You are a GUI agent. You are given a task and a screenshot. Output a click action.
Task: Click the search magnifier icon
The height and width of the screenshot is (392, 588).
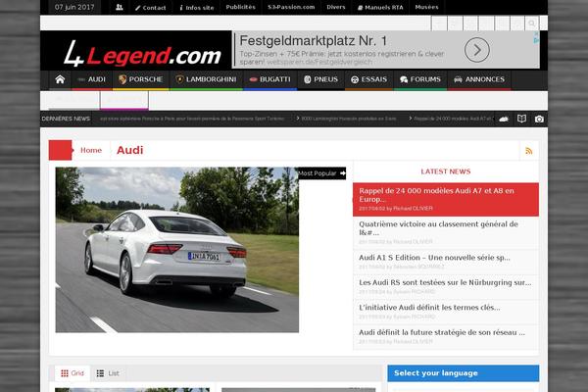pyautogui.click(x=532, y=24)
